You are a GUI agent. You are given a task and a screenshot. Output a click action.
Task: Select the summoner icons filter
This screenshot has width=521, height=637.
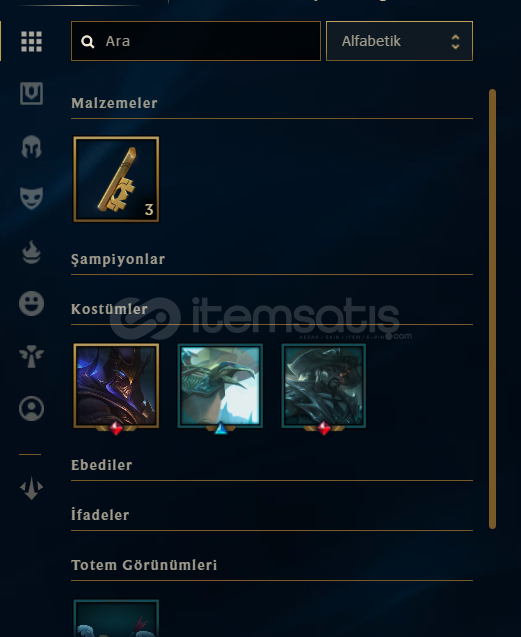(31, 408)
